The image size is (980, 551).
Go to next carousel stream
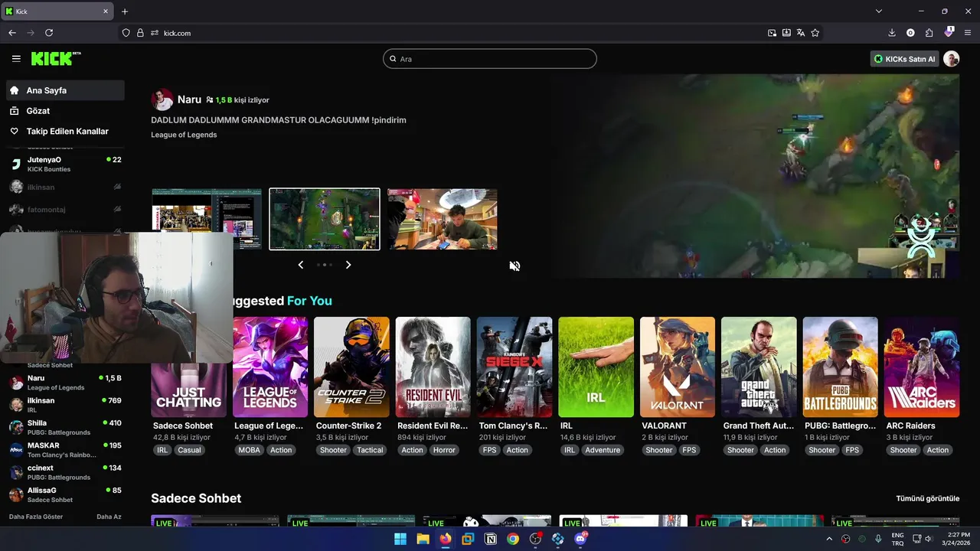(x=348, y=265)
